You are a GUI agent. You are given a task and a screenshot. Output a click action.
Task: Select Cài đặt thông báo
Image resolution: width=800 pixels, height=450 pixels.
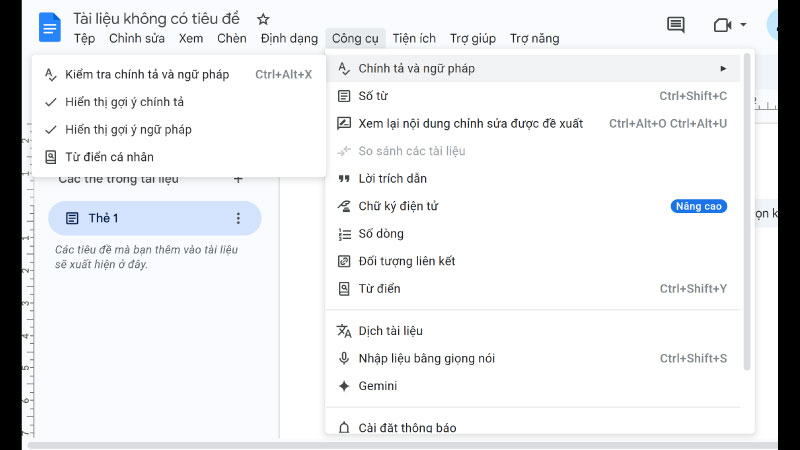point(533,426)
